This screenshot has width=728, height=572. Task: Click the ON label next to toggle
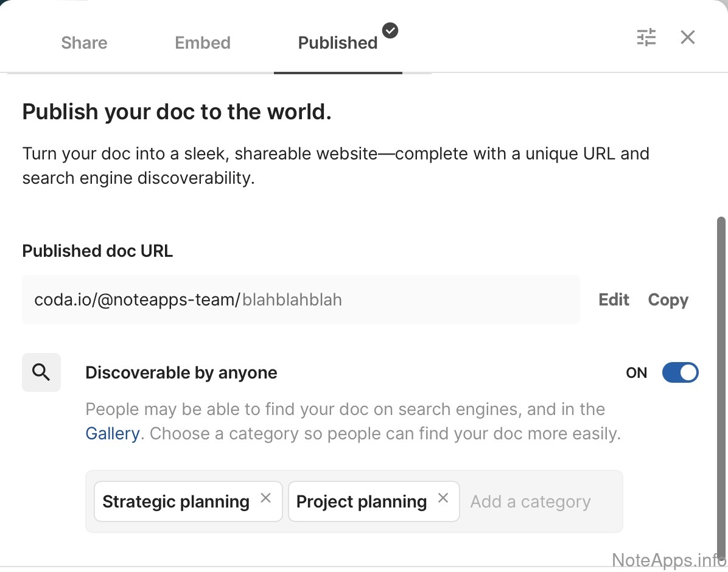point(636,373)
